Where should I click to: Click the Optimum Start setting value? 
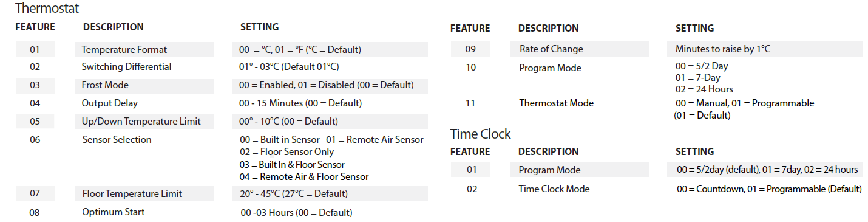coord(296,212)
